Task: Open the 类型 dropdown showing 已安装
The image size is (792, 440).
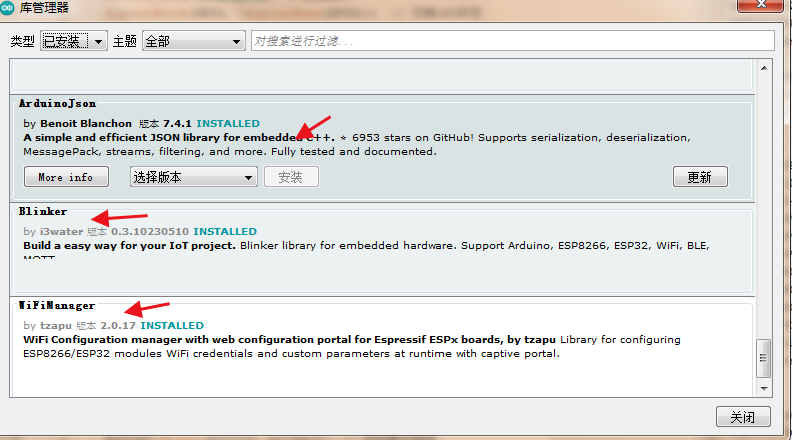Action: tap(74, 41)
